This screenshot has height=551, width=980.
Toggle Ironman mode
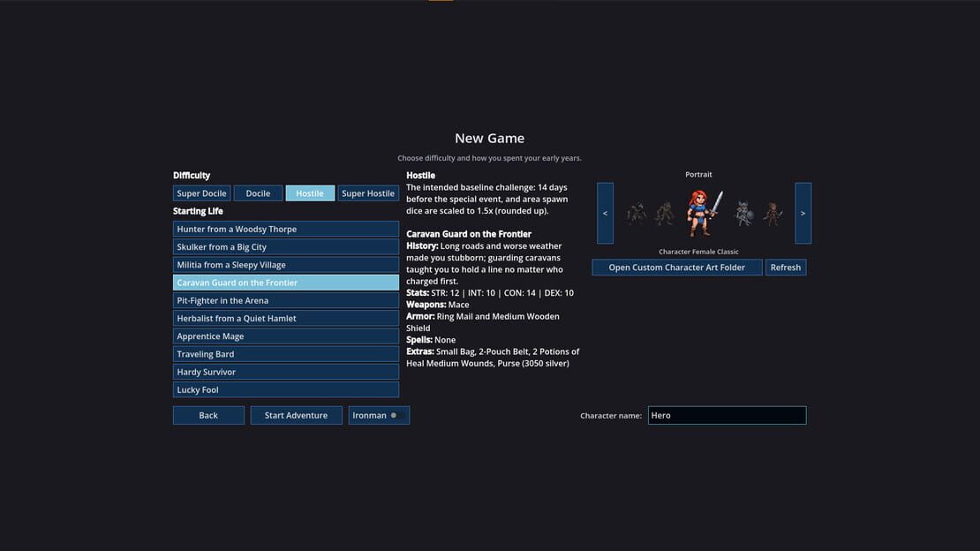click(x=379, y=415)
